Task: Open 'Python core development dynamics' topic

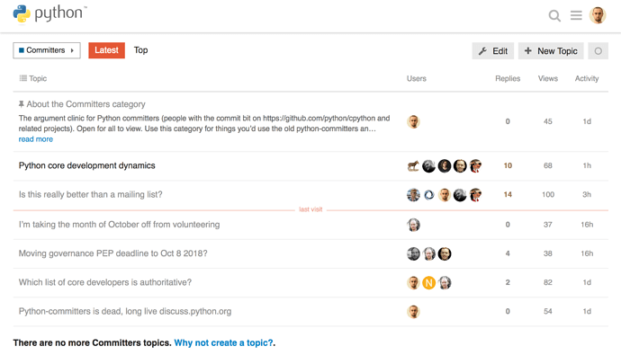Action: 86,165
